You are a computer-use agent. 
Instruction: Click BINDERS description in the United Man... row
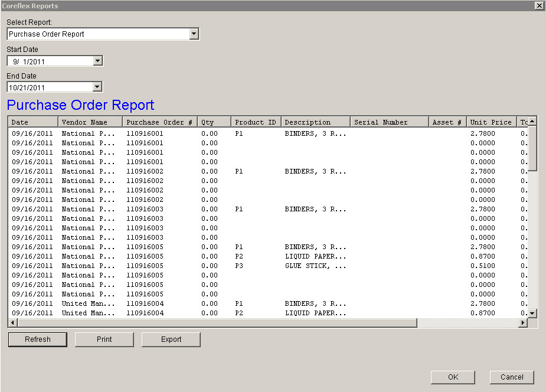(x=315, y=303)
